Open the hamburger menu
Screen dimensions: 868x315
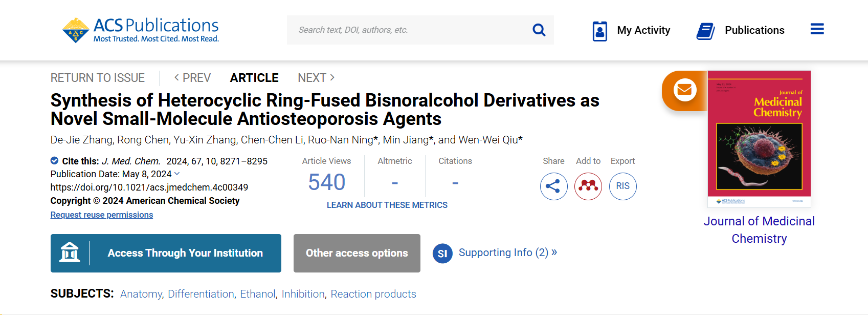(817, 29)
